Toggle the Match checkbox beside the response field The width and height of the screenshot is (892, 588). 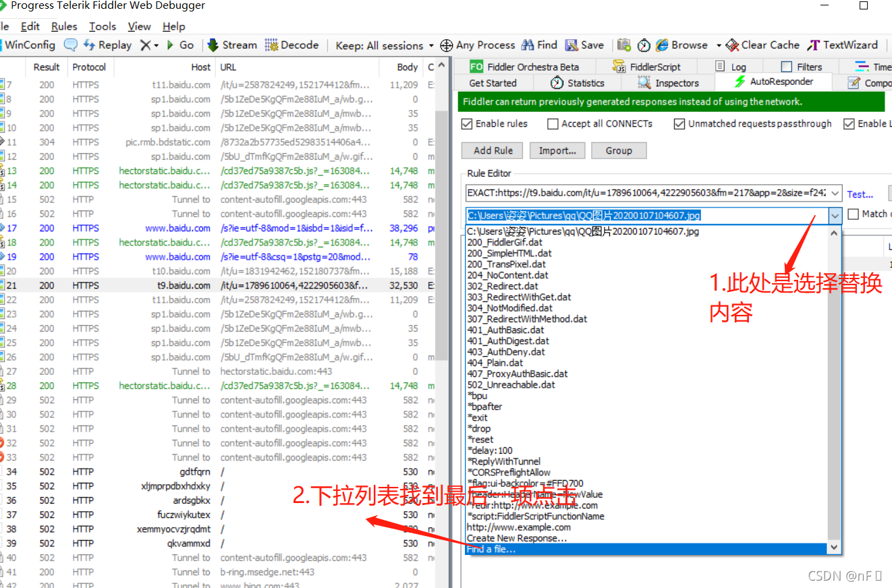[854, 214]
